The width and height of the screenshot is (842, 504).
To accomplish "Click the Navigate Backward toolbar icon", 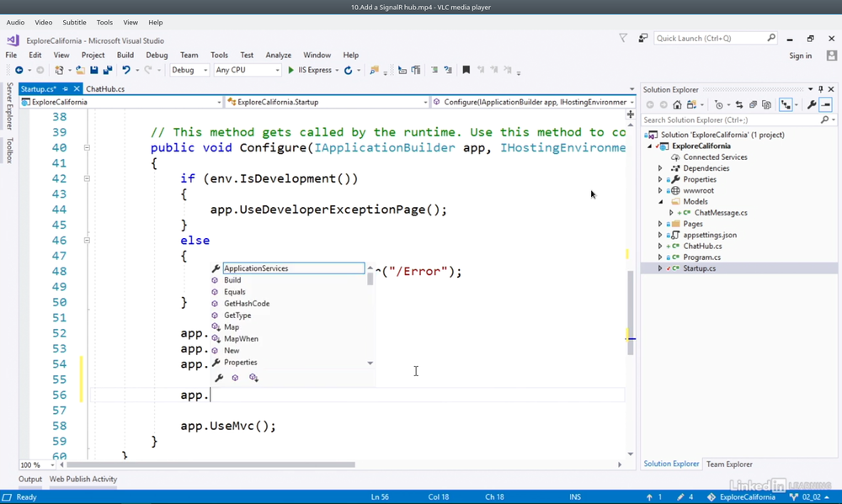I will pos(19,71).
